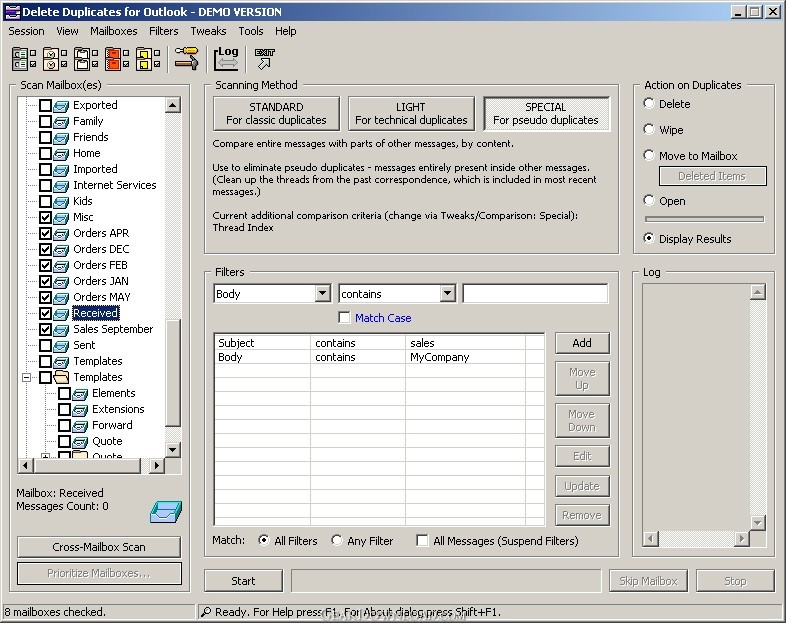Click the EXIT toolbar icon
The image size is (786, 623).
pyautogui.click(x=264, y=59)
